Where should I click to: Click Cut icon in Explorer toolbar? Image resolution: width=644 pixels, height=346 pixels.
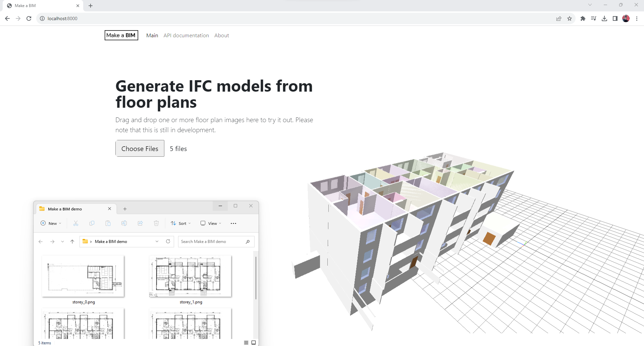tap(76, 223)
